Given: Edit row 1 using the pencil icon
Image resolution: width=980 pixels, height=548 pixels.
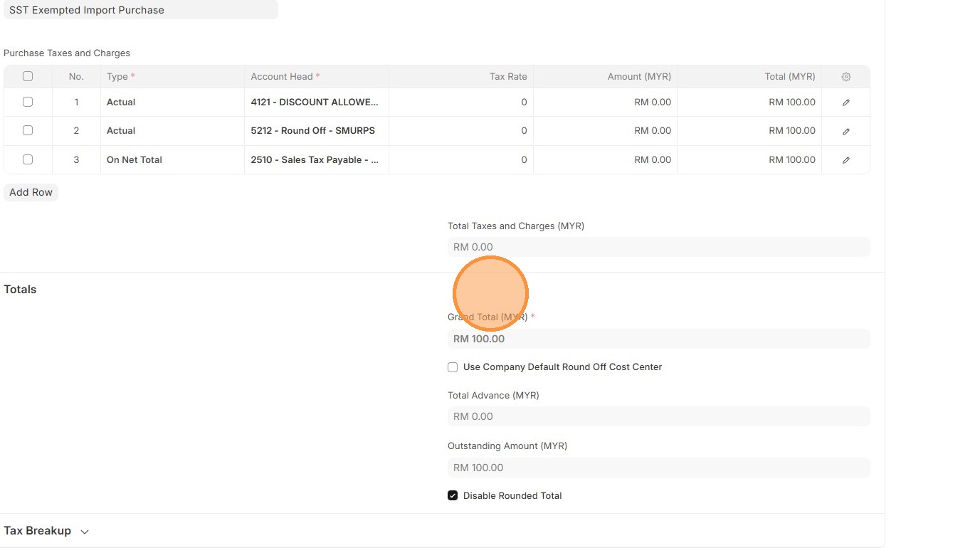Looking at the screenshot, I should pos(845,102).
